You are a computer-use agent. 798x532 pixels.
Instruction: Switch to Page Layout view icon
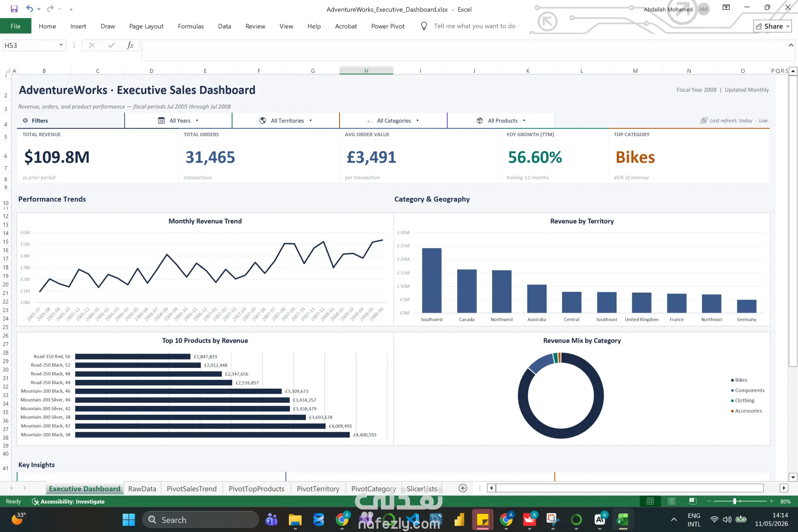(671, 501)
